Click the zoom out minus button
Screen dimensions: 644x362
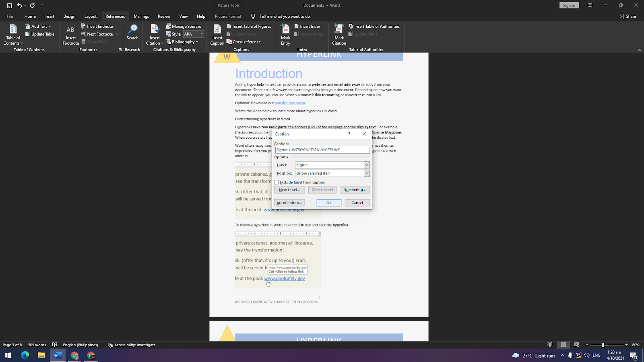point(587,345)
